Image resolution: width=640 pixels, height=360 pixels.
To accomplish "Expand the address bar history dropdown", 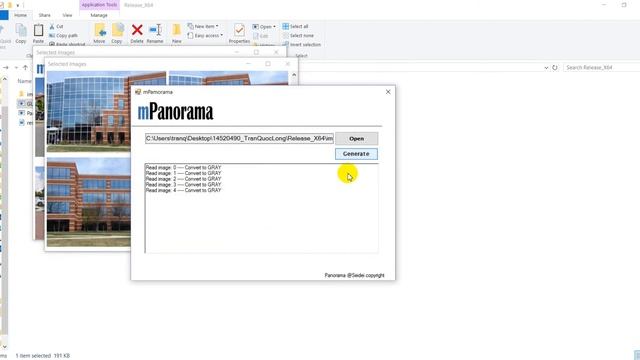I will [546, 68].
